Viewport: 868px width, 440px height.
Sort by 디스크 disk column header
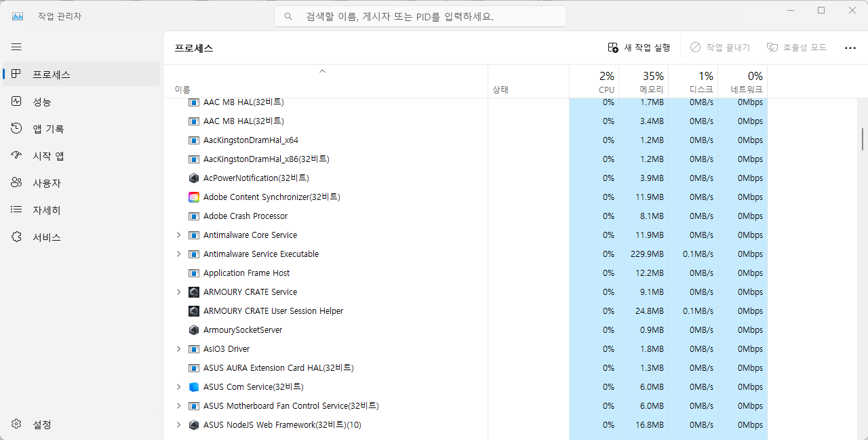[693, 81]
